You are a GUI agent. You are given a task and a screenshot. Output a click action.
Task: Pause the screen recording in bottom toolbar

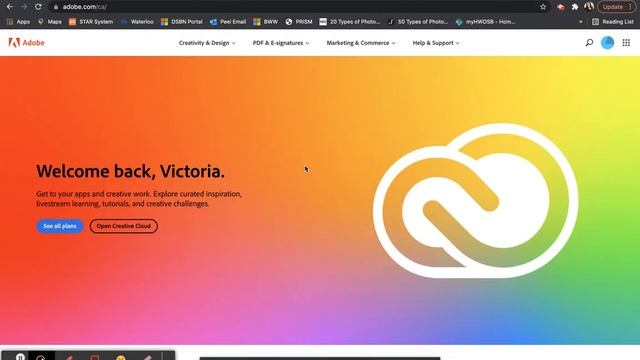pyautogui.click(x=20, y=357)
